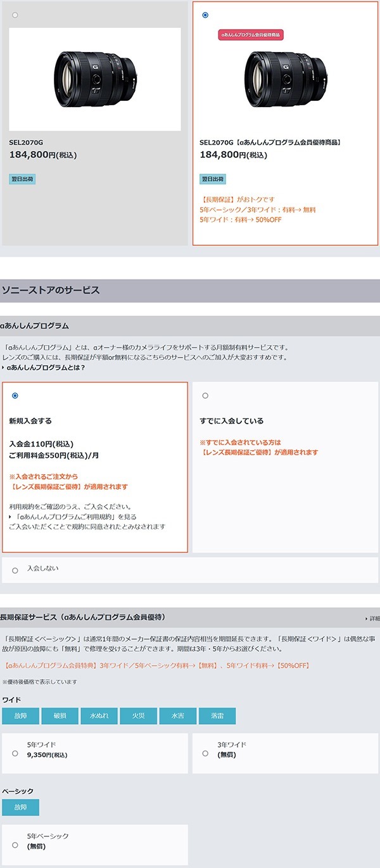Click the ご利用料金550円(税込)/月 text

click(54, 455)
